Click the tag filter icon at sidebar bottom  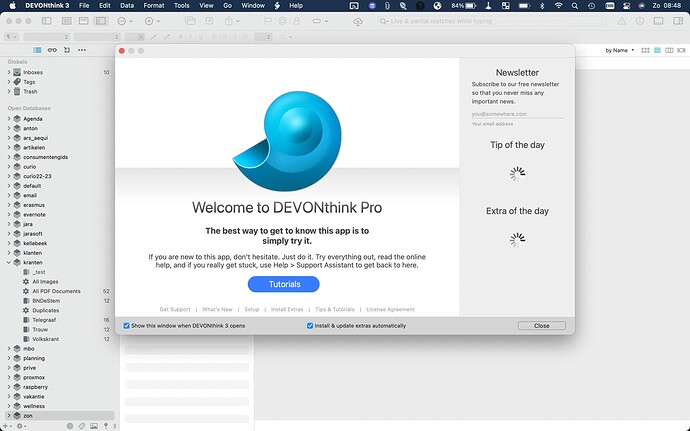82,426
